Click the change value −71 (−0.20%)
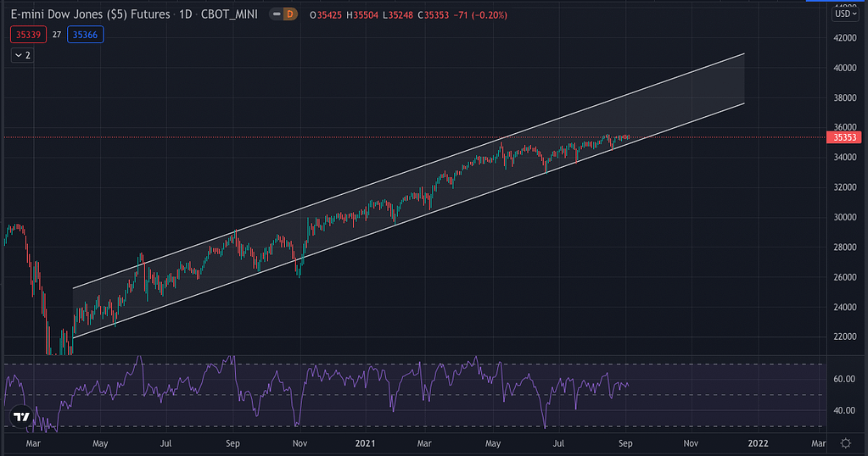 480,15
